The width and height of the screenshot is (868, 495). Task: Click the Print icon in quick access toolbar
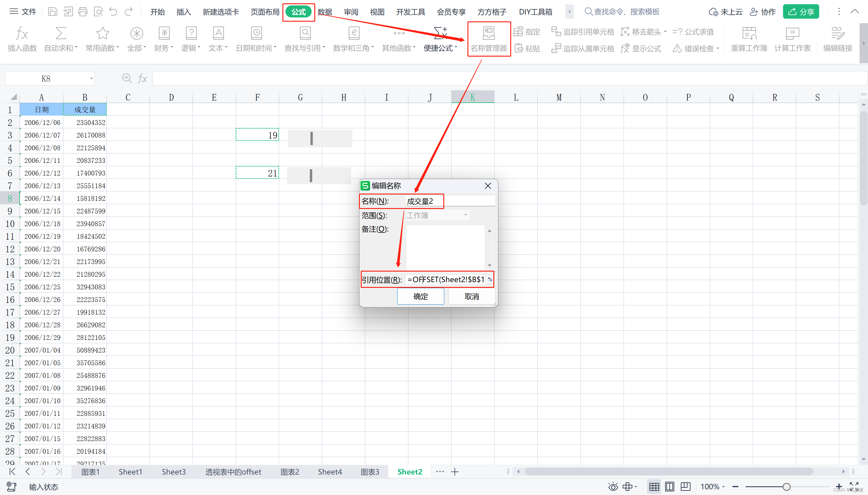[83, 12]
